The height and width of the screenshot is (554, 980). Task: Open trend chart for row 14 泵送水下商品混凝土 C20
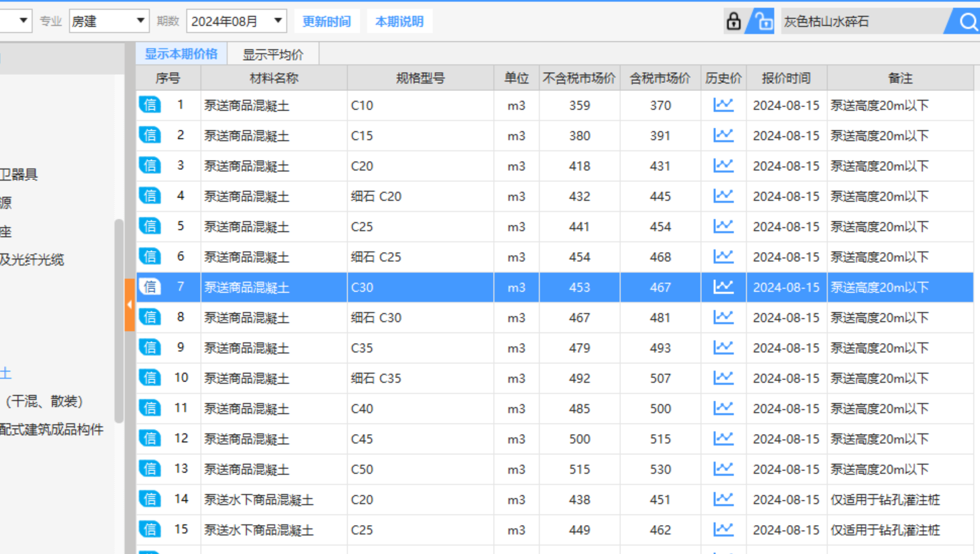coord(723,499)
